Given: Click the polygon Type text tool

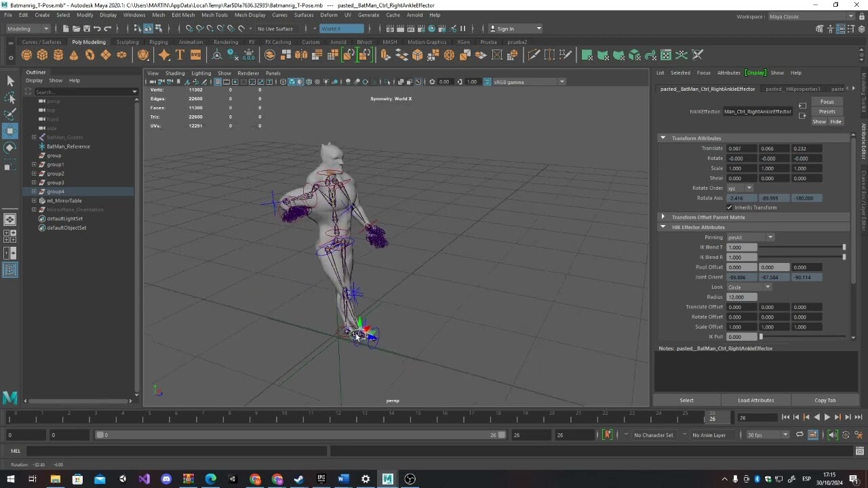Looking at the screenshot, I should click(180, 55).
